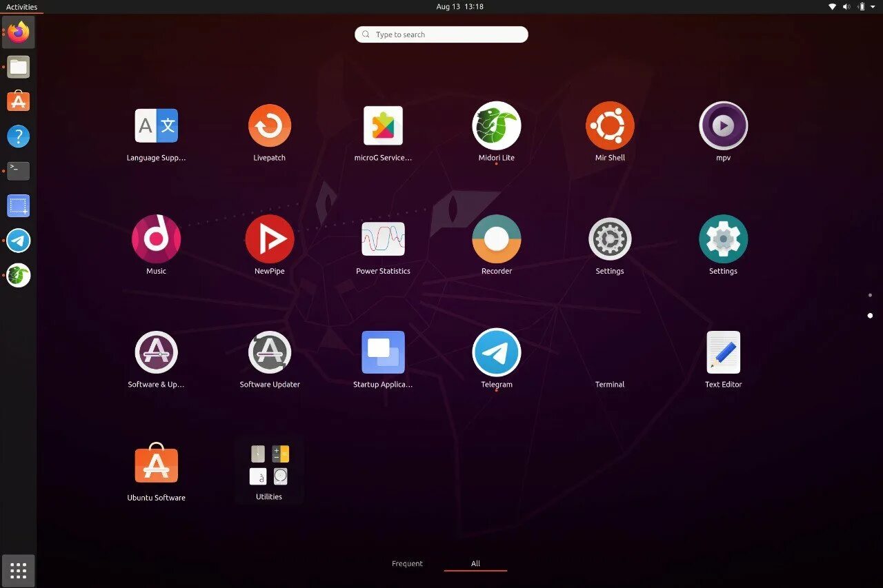
Task: Select the second page indicator dot
Action: click(x=870, y=316)
